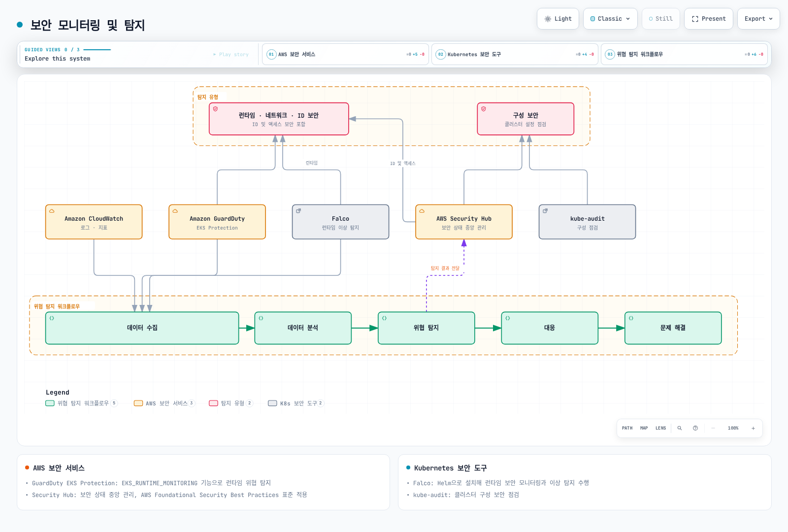Click the AWS 보안 서비스 card heading
788x532 pixels.
click(59, 468)
